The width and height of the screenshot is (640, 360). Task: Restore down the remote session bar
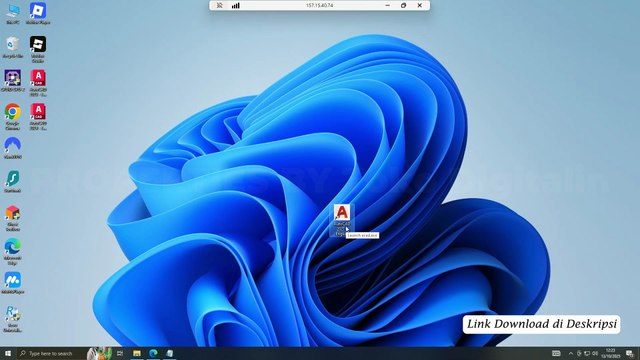[x=403, y=5]
